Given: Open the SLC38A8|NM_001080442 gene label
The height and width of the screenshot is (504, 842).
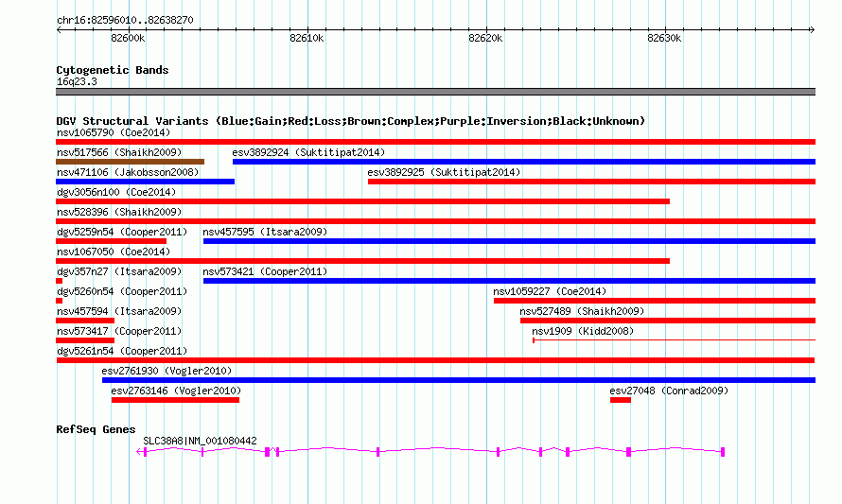Looking at the screenshot, I should (200, 441).
